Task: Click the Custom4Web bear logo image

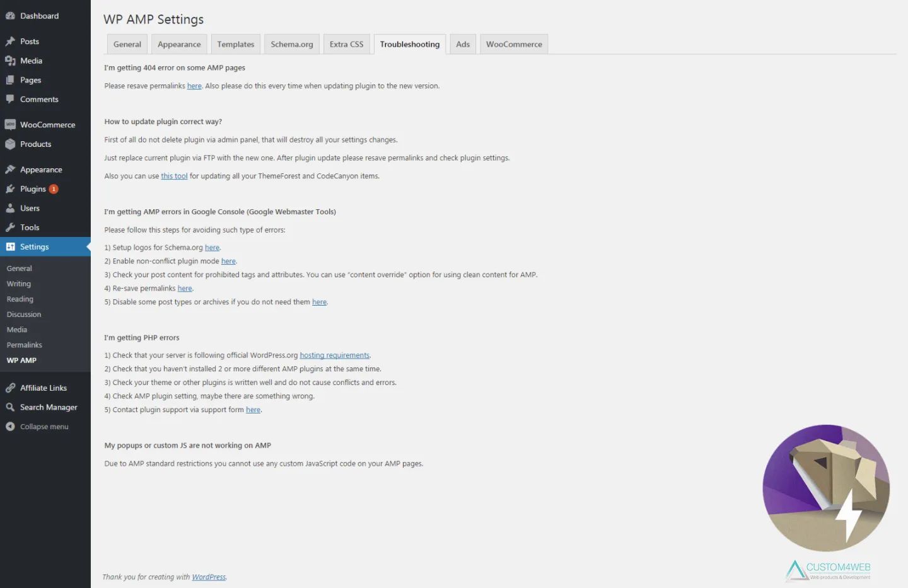Action: [x=826, y=488]
